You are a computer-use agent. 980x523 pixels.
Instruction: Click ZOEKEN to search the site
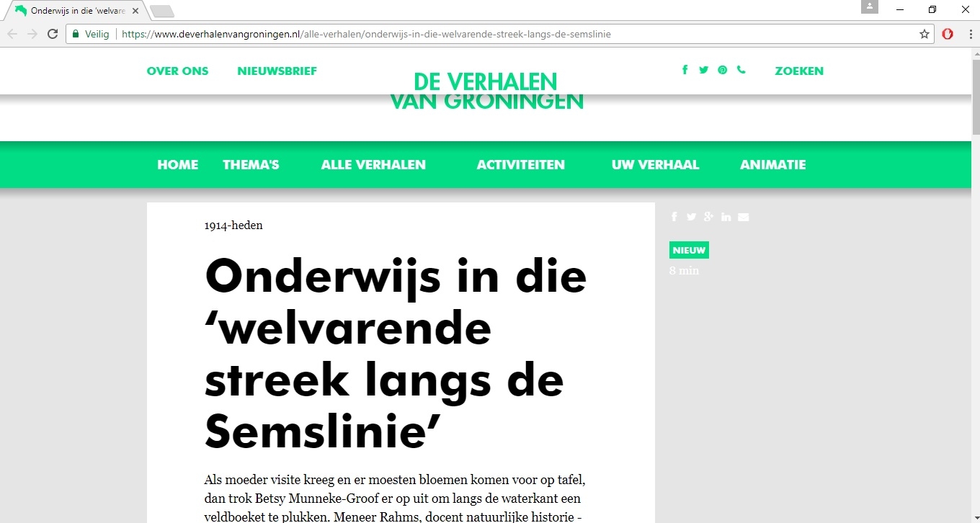tap(799, 71)
